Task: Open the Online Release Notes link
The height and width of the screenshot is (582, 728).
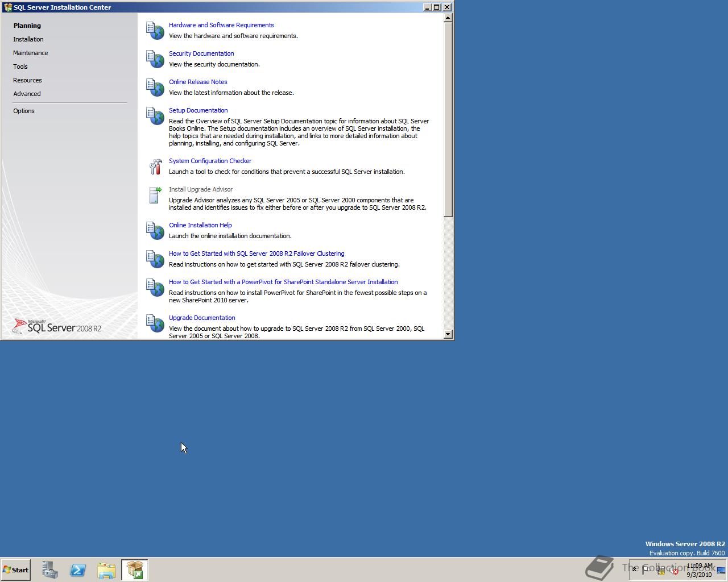Action: click(x=198, y=82)
